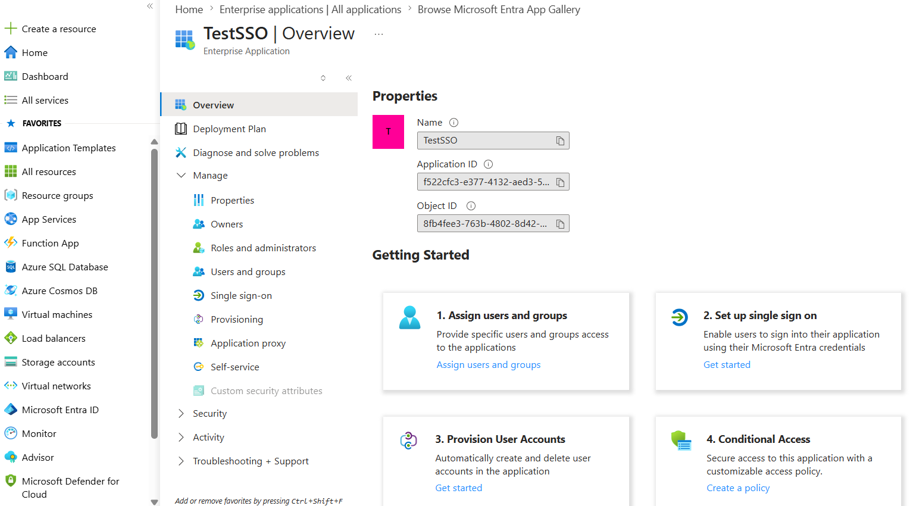The width and height of the screenshot is (910, 507).
Task: Copy the Object ID to clipboard
Action: click(560, 224)
